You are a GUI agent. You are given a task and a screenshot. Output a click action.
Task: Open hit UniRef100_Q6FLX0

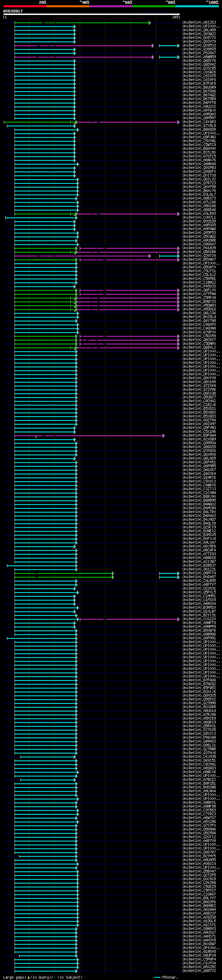199,290
